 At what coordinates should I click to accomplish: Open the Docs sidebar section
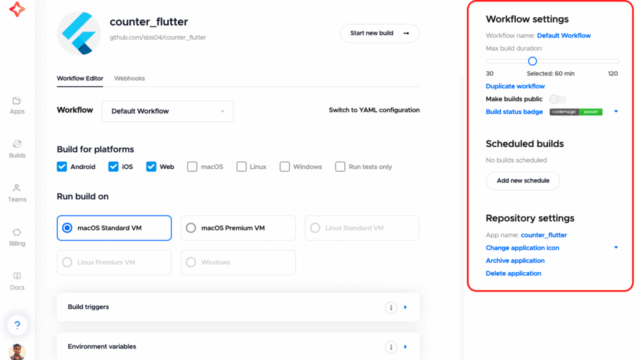(17, 281)
